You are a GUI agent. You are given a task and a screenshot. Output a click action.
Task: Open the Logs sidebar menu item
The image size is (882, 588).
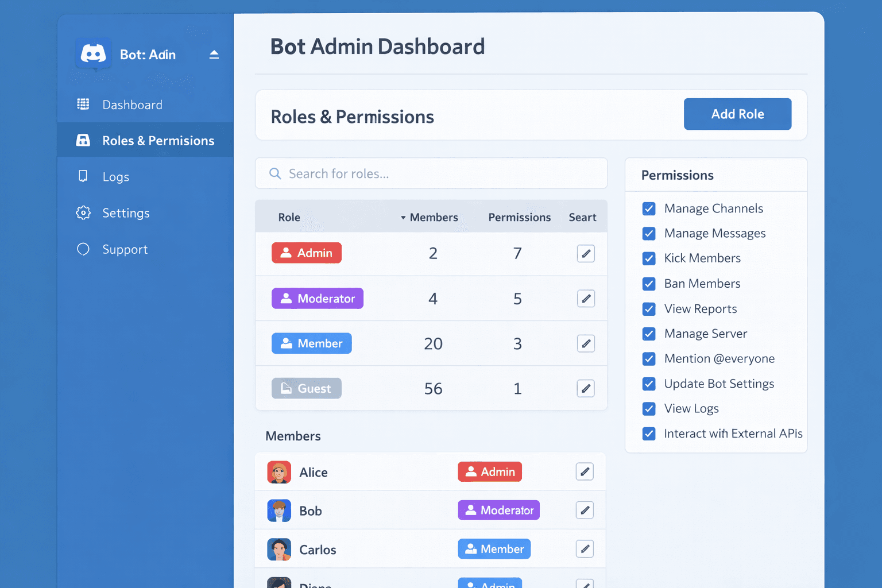pyautogui.click(x=115, y=177)
